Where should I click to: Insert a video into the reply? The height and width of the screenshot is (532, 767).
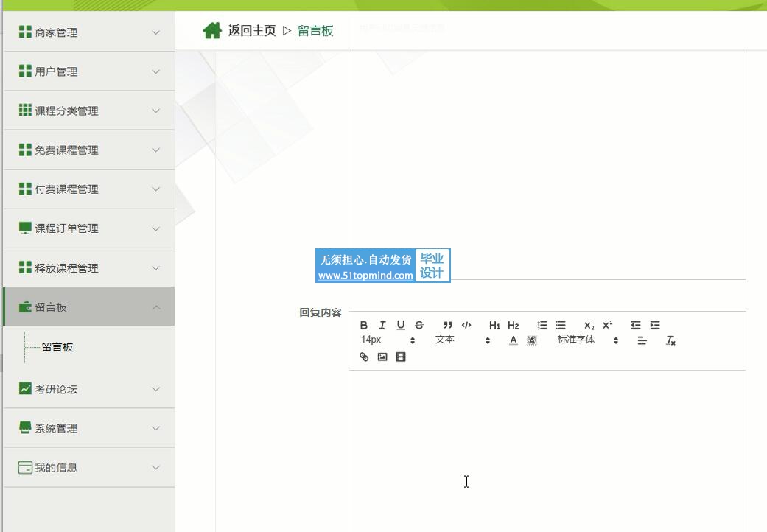[401, 357]
